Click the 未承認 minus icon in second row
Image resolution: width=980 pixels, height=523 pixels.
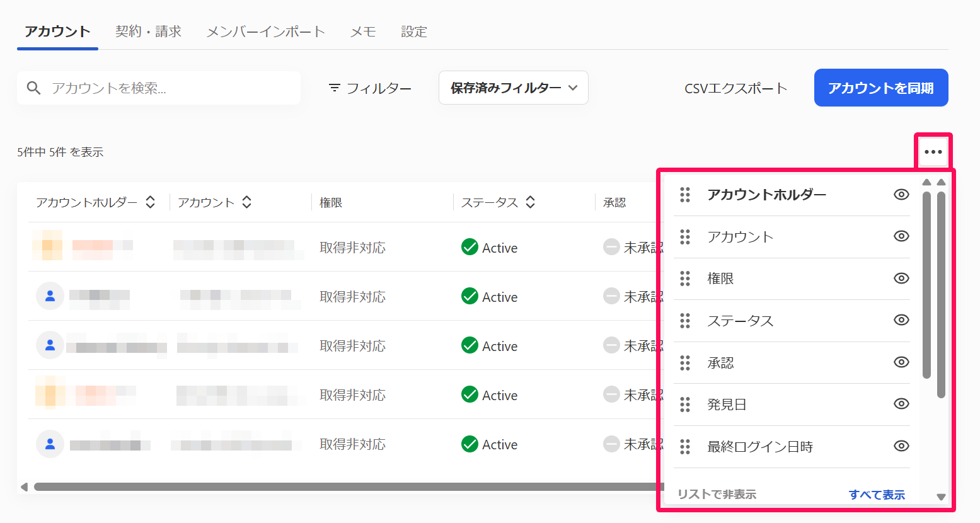point(611,296)
